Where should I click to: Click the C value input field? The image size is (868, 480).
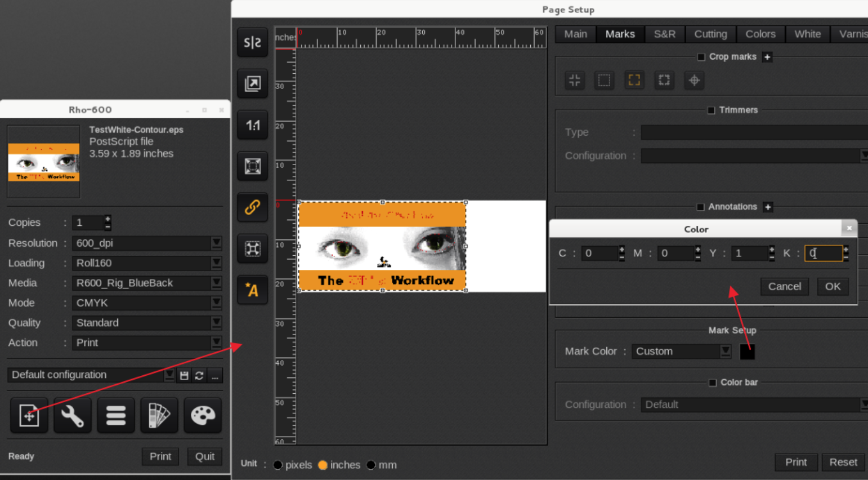(599, 254)
